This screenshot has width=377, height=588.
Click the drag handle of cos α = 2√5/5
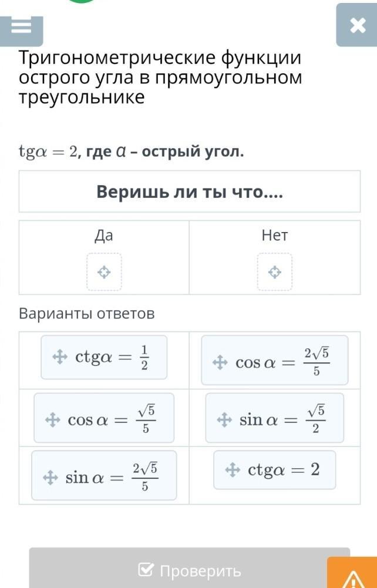click(219, 362)
